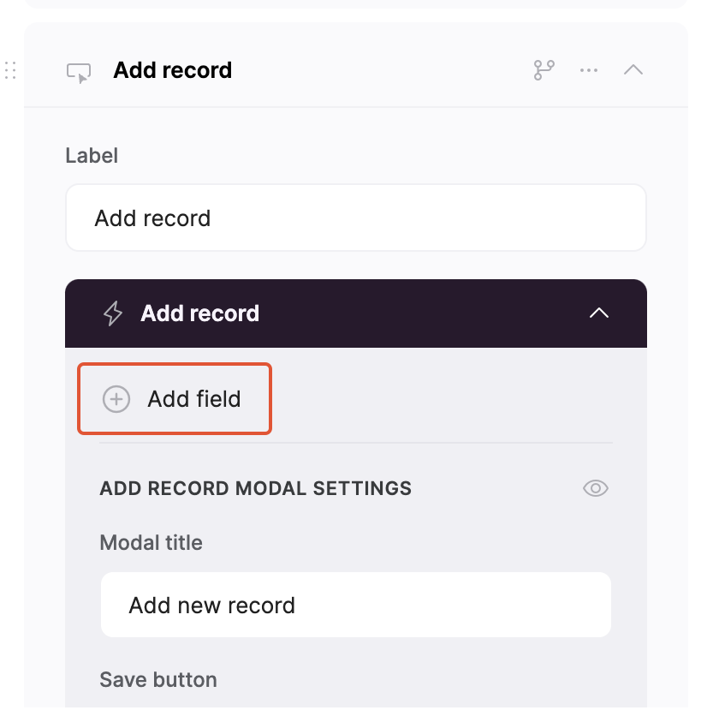Click the plus icon inside Add field

[115, 398]
